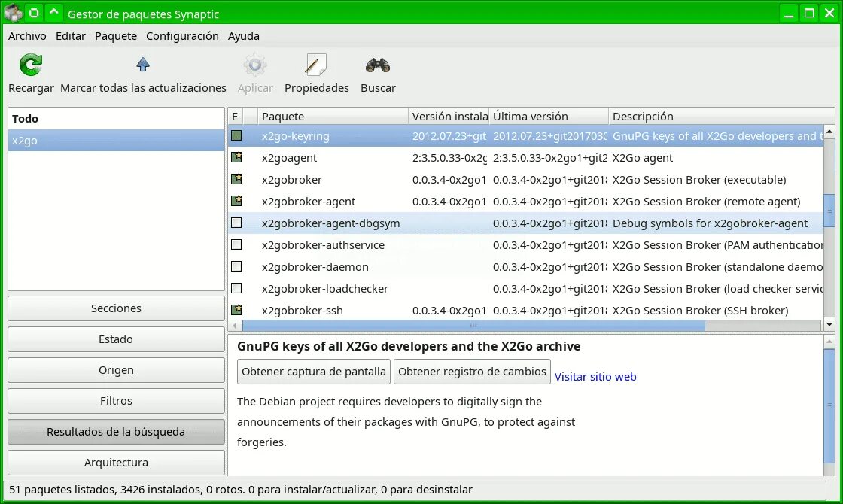Open the Visitar sitio web link

click(x=595, y=377)
